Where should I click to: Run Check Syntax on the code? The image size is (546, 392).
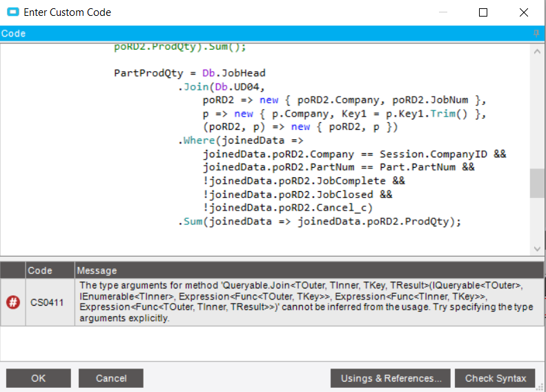coord(495,378)
